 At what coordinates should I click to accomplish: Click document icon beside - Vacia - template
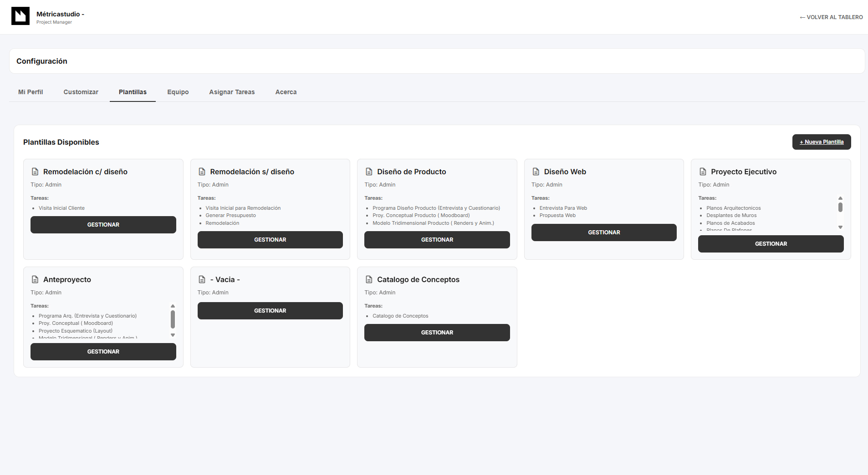pos(202,279)
